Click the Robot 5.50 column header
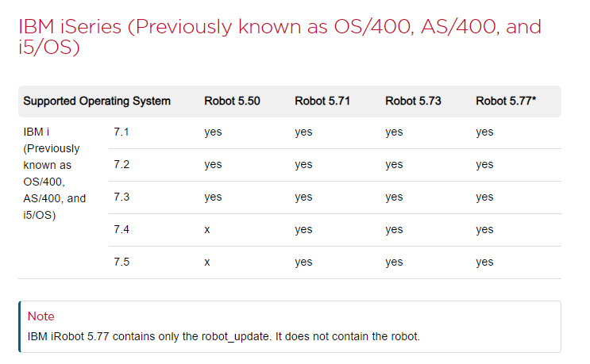 (x=232, y=101)
